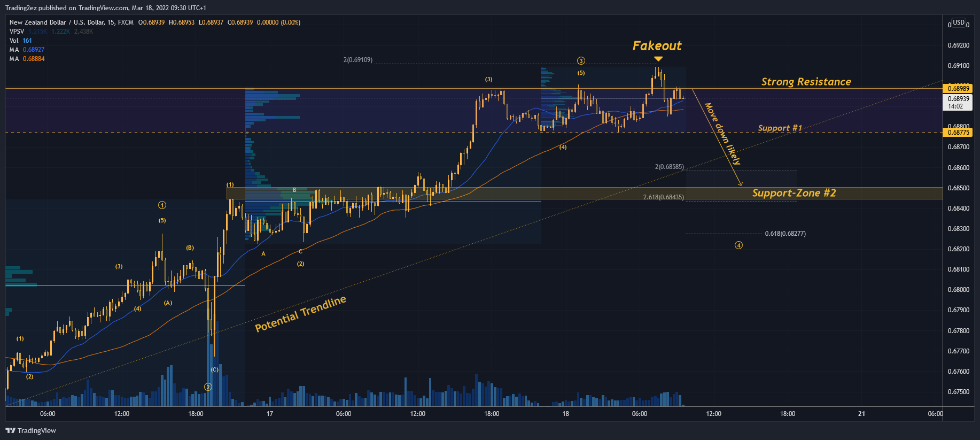Click the TradingView logo at bottom left
This screenshot has width=980, height=440.
click(30, 430)
